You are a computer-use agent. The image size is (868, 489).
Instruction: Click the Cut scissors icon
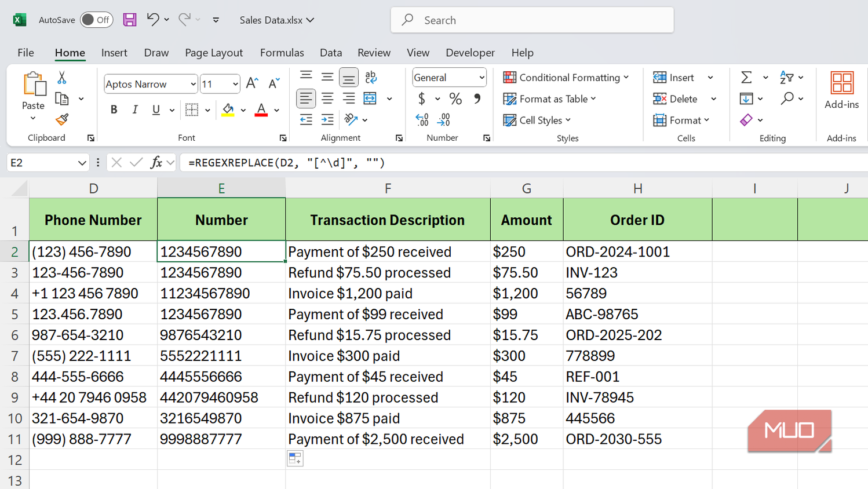coord(62,78)
